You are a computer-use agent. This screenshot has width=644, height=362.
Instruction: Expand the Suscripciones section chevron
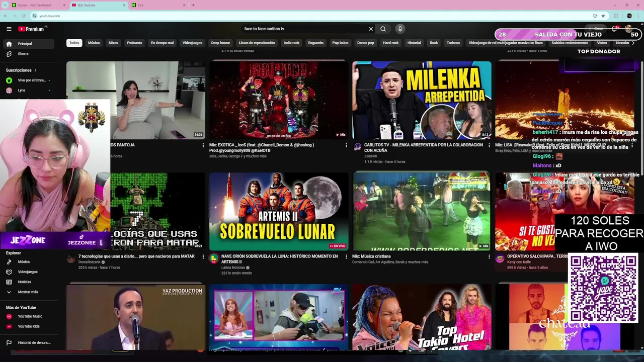click(35, 70)
